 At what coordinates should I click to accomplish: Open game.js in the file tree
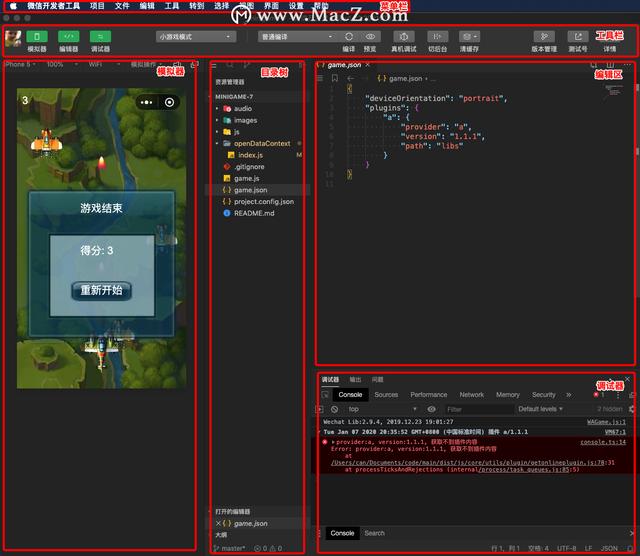[x=246, y=178]
